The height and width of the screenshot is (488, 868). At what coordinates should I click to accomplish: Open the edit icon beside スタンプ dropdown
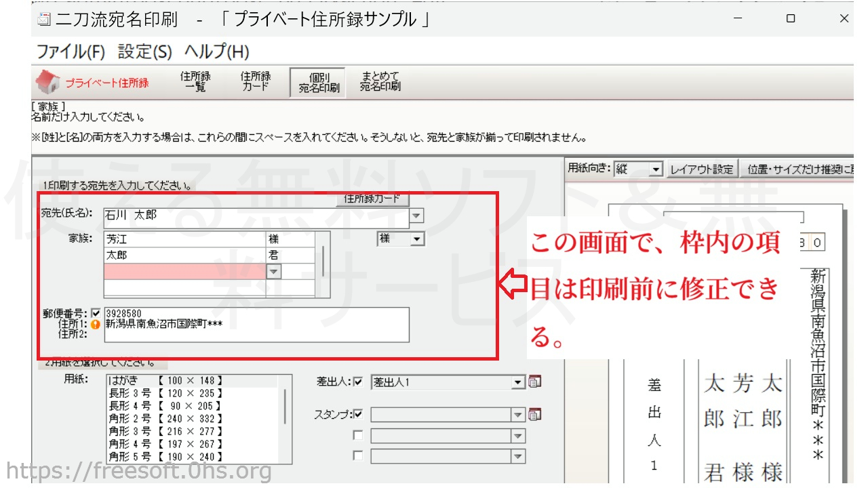pyautogui.click(x=535, y=414)
